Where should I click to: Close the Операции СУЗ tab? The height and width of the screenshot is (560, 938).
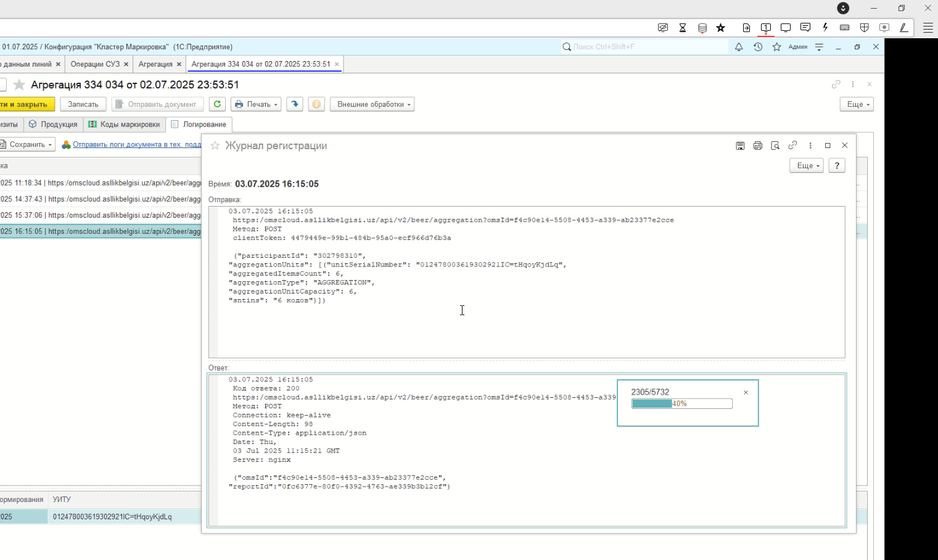pos(126,64)
